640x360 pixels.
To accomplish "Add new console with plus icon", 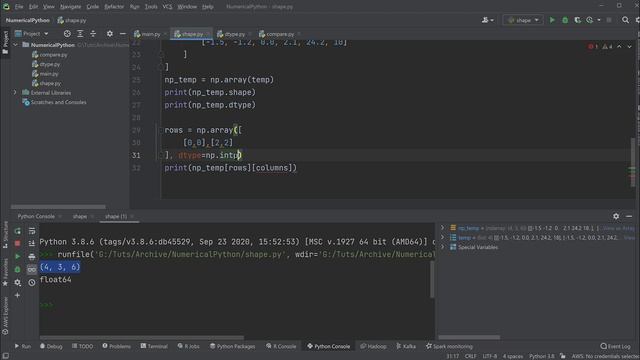I will [x=18, y=295].
